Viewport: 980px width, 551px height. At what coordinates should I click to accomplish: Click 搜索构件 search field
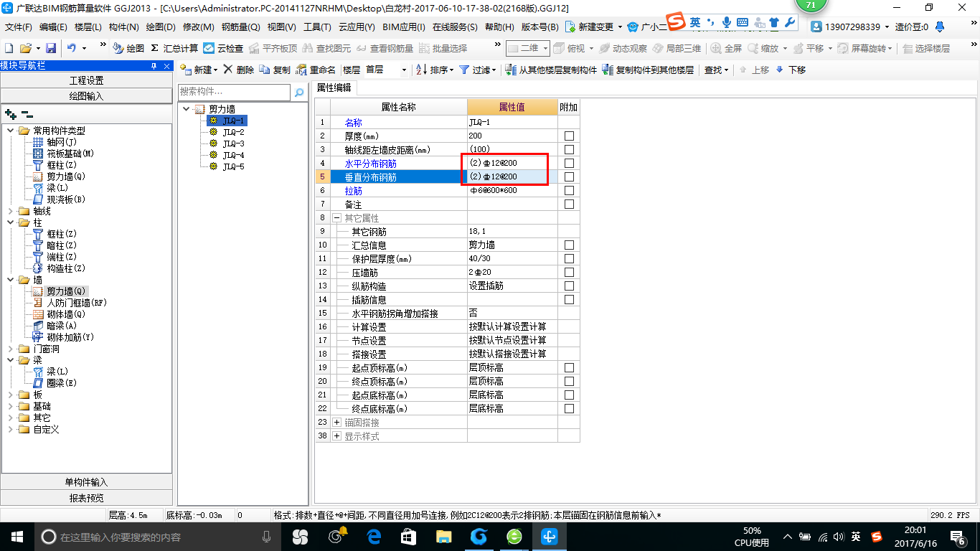point(235,93)
